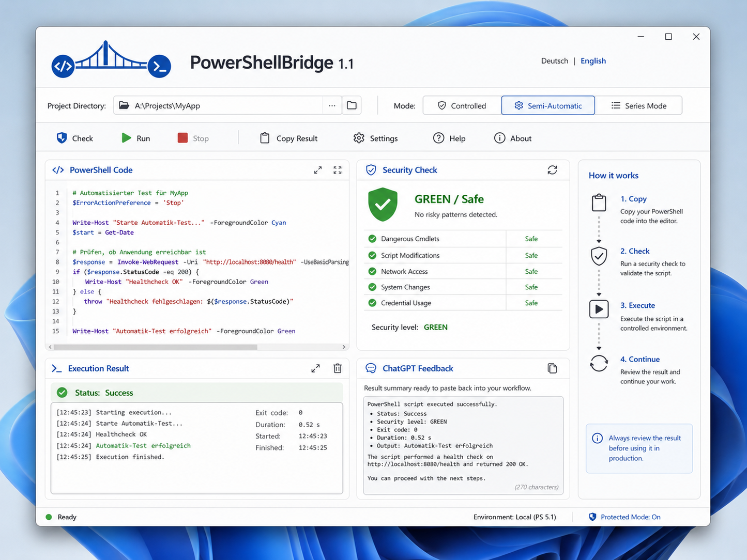Switch language to English
The width and height of the screenshot is (747, 560).
(x=593, y=60)
